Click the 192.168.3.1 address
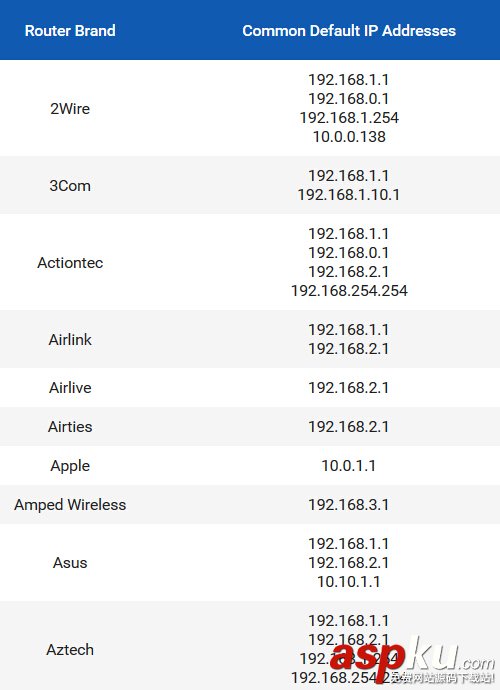500x690 pixels. [x=349, y=505]
